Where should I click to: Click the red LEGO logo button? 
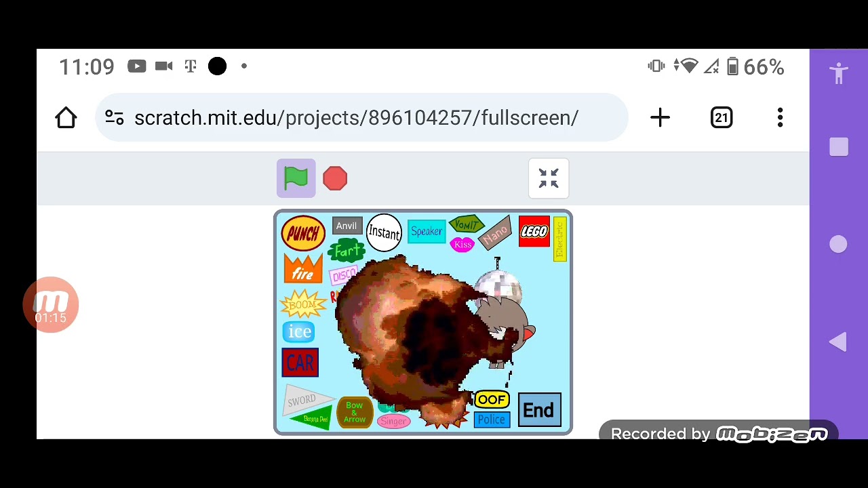534,232
